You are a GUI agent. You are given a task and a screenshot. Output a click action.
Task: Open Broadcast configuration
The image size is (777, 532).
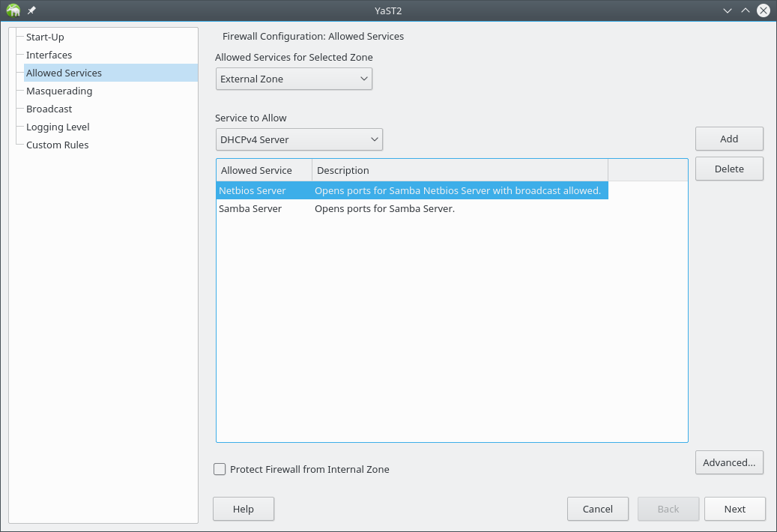coord(49,109)
